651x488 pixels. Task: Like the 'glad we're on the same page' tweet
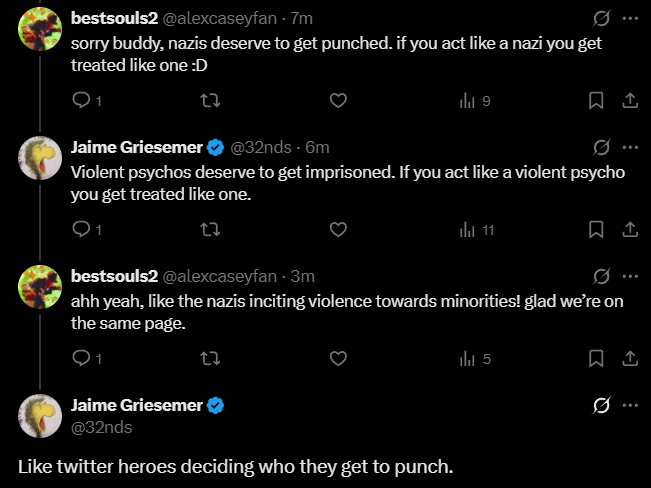[x=338, y=358]
